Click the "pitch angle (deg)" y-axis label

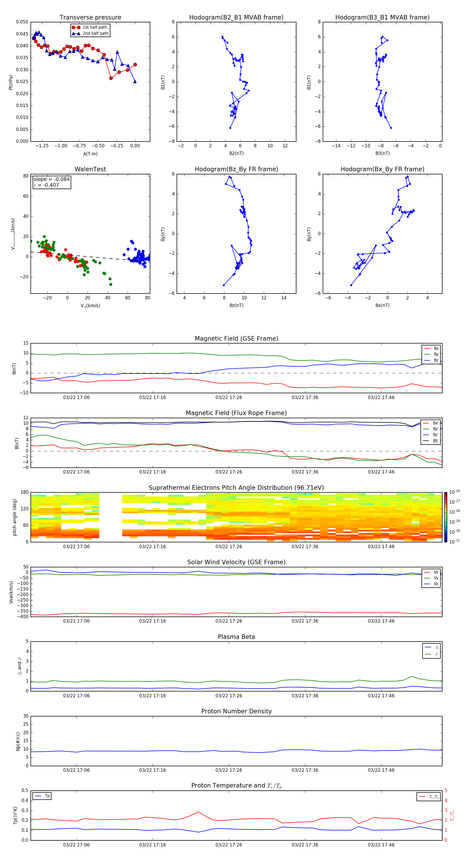coord(14,517)
